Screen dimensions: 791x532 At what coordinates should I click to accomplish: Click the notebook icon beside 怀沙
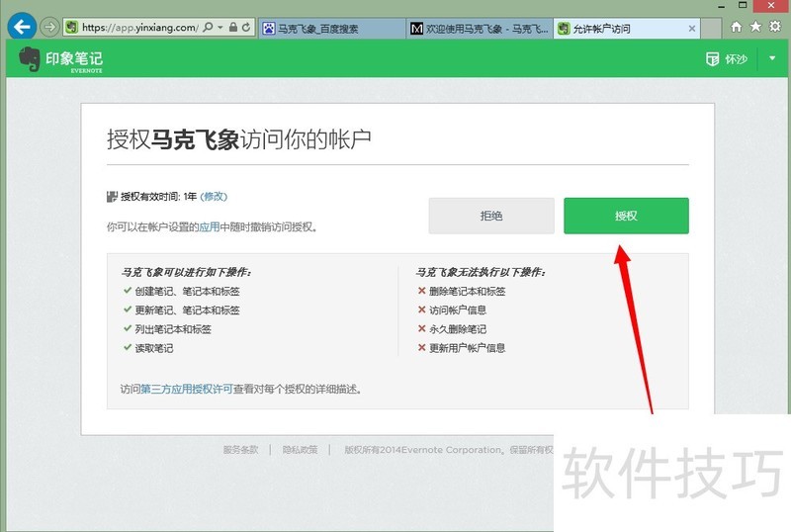click(x=712, y=59)
